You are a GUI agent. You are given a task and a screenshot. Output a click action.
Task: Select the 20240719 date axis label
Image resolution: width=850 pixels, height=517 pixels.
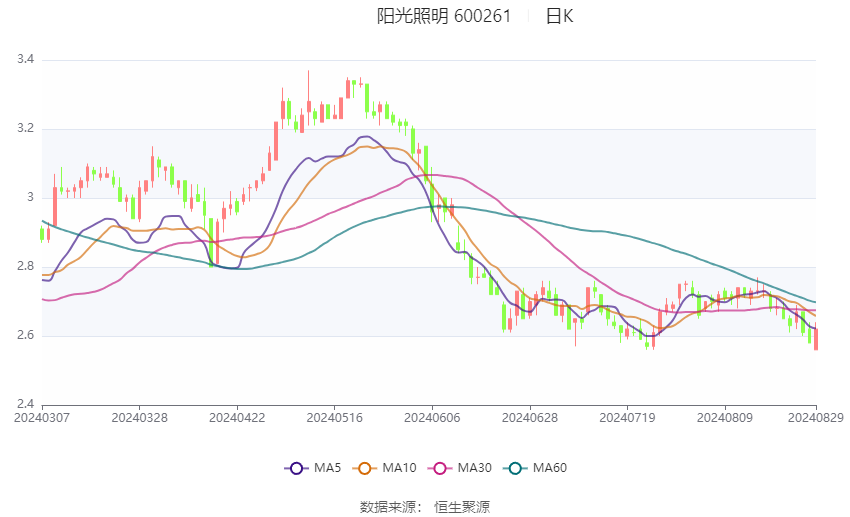click(627, 418)
